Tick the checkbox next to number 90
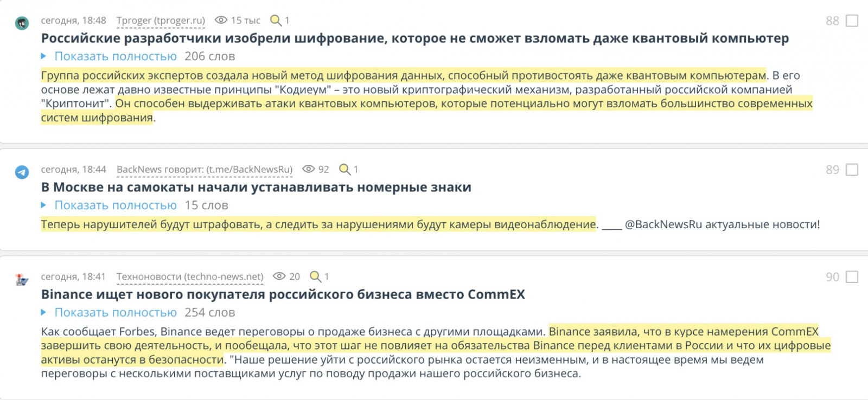Viewport: 868px width, 400px height. click(x=852, y=277)
